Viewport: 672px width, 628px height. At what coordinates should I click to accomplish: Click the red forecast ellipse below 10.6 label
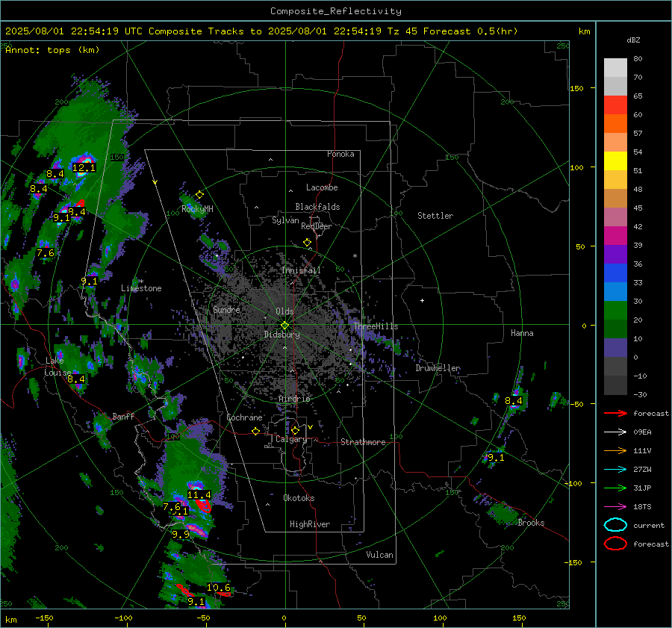coord(224,594)
